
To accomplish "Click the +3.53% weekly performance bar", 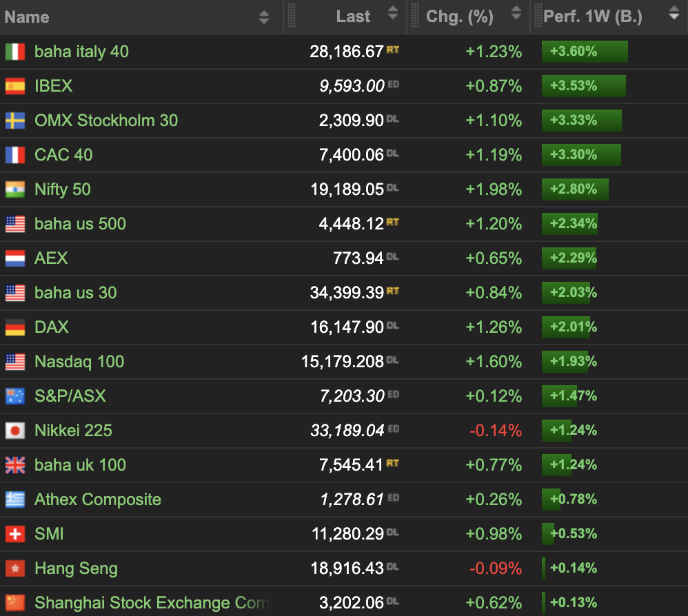I will coord(584,86).
